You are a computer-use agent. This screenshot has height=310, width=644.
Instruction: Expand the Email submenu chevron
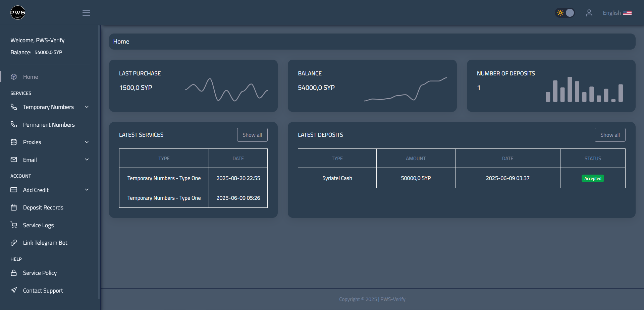[87, 160]
